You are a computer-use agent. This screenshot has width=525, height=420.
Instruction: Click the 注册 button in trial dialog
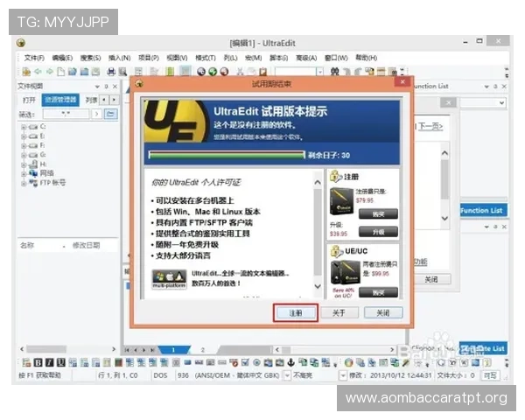tap(296, 313)
